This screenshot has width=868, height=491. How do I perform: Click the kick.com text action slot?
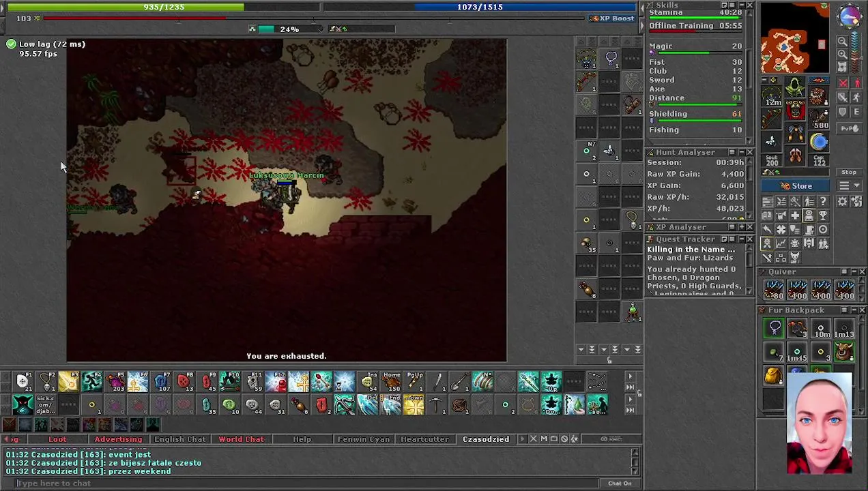46,405
